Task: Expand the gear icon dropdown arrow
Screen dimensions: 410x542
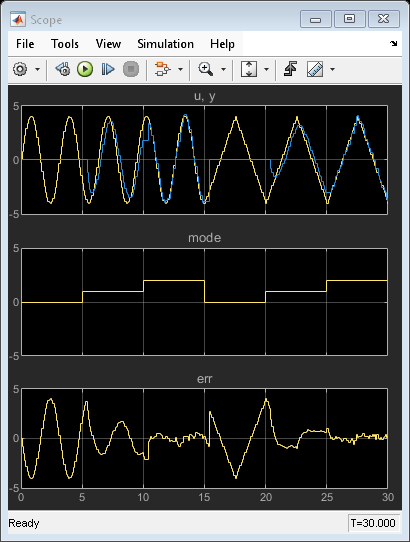Action: coord(37,69)
